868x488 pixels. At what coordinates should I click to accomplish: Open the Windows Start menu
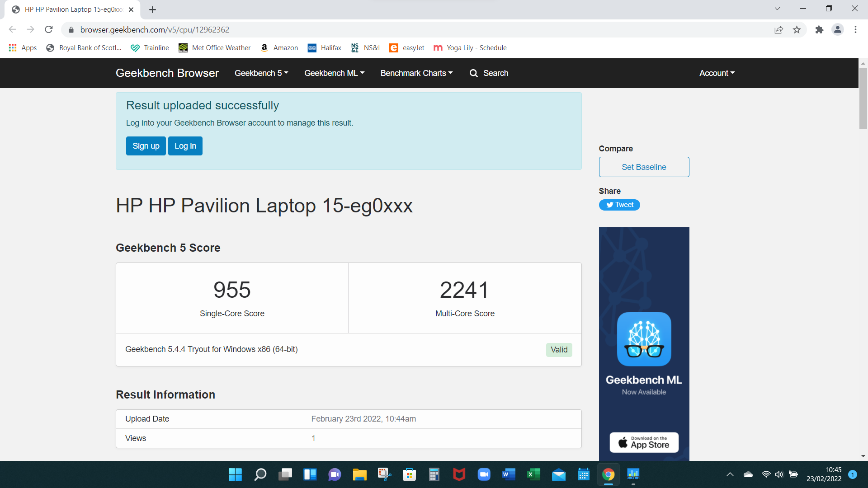coord(235,474)
